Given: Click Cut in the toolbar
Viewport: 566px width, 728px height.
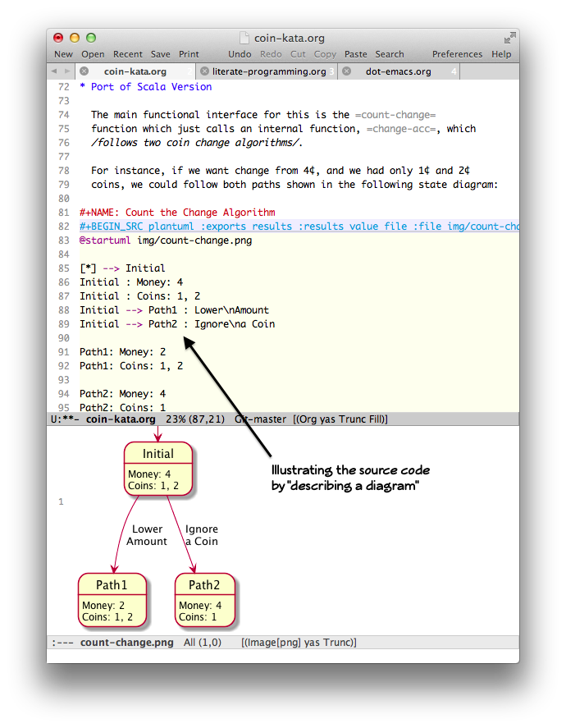Looking at the screenshot, I should click(298, 54).
